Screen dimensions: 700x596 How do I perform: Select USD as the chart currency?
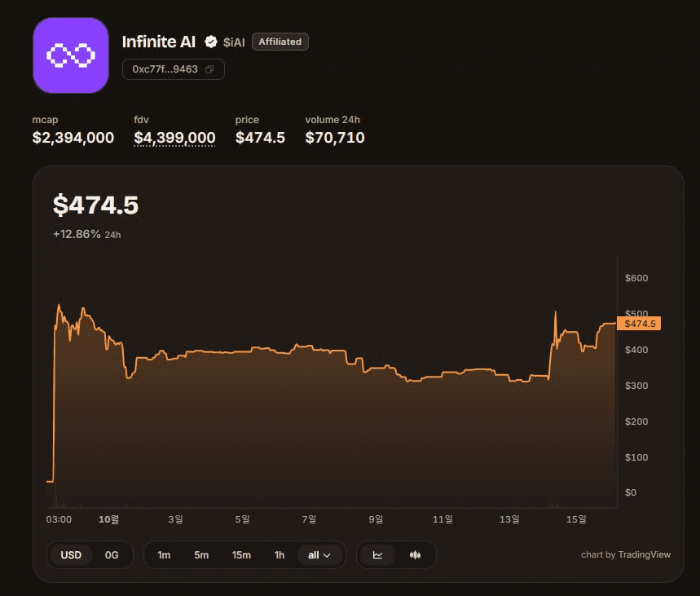(71, 555)
